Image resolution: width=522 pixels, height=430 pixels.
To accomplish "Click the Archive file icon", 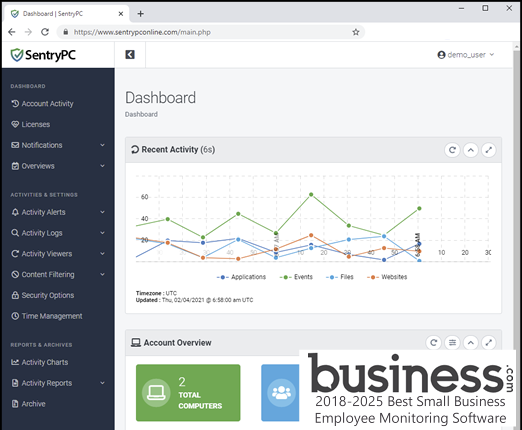I will (x=15, y=404).
